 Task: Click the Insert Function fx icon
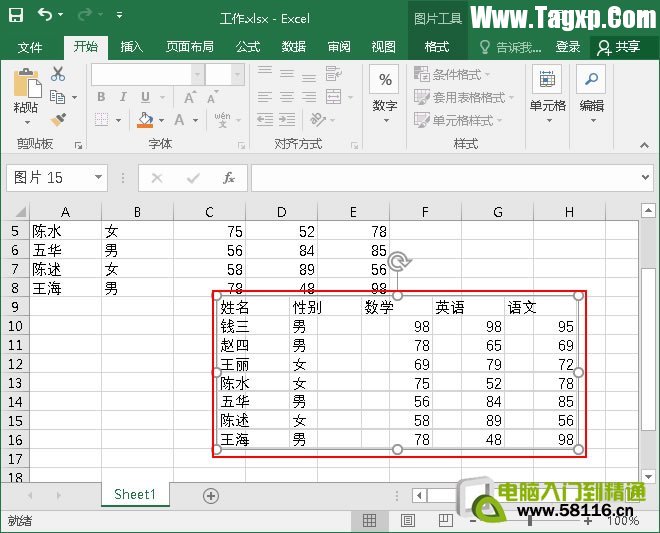click(x=229, y=178)
